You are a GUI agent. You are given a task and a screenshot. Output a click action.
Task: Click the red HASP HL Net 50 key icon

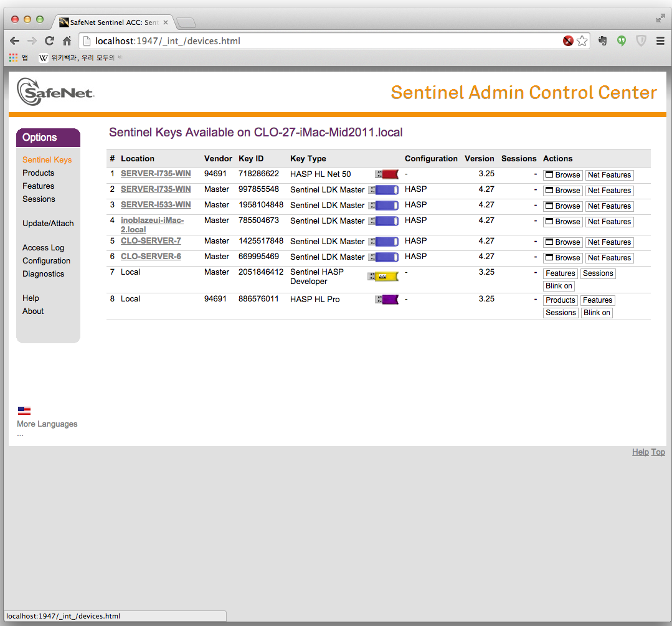coord(387,174)
